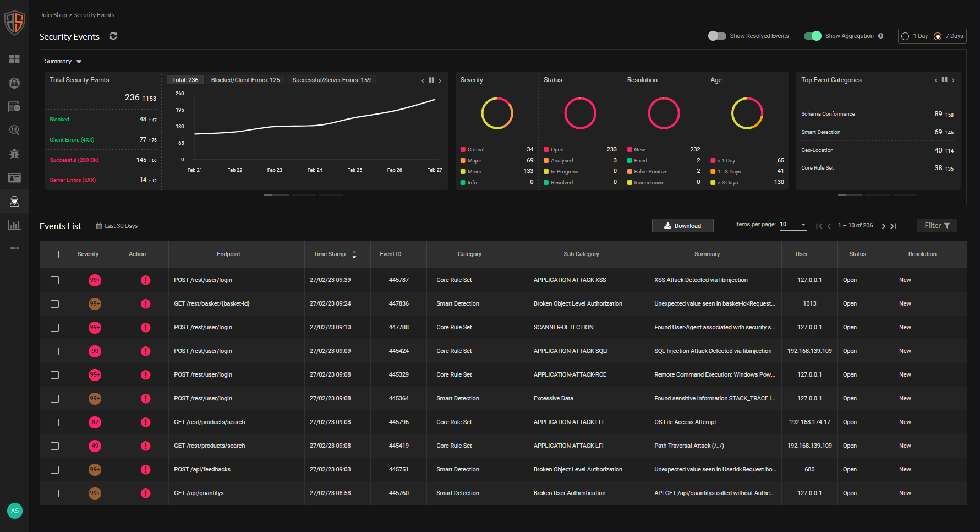The height and width of the screenshot is (532, 980).
Task: Open the three dots more icon in sidebar
Action: [14, 248]
